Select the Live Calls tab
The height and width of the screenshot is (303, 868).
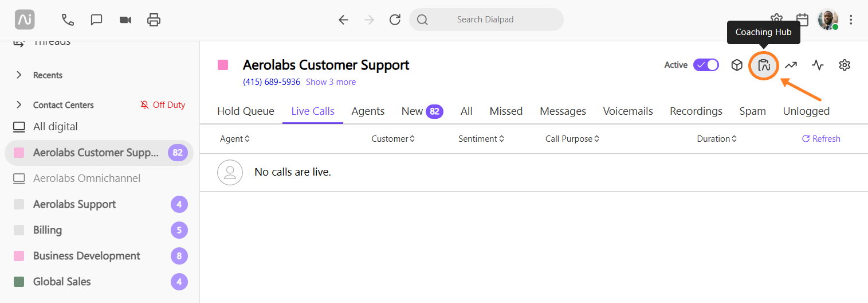(313, 111)
